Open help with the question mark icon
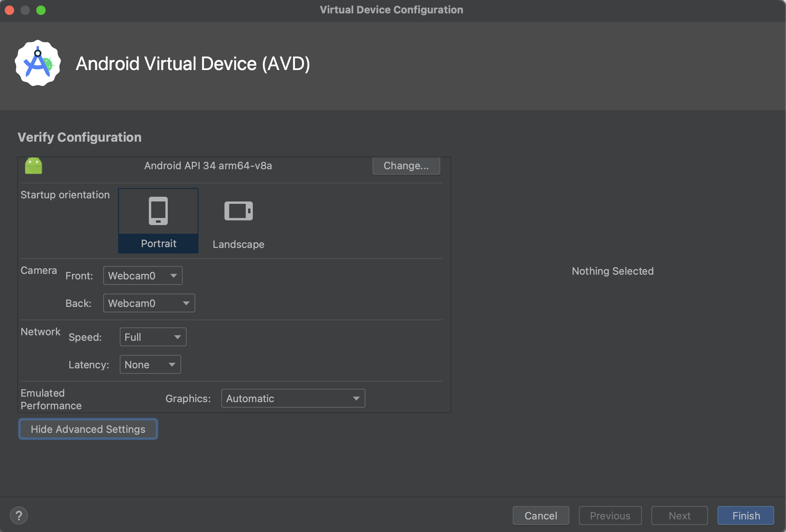Viewport: 786px width, 532px height. (x=19, y=515)
